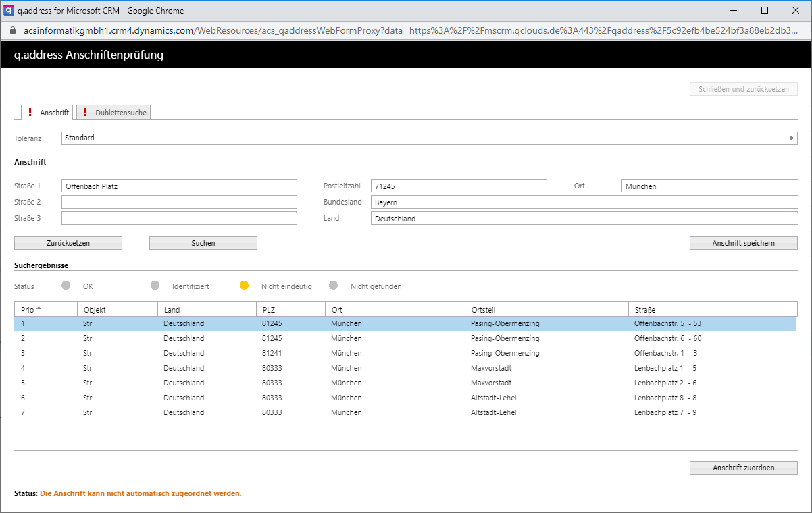This screenshot has height=513, width=812.
Task: Click the gray 'Identifiziert' status circle
Action: (x=155, y=286)
